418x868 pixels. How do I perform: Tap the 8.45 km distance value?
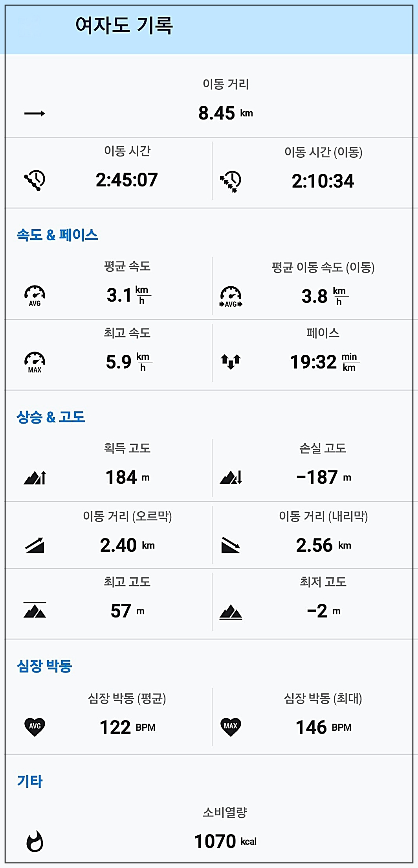(225, 113)
